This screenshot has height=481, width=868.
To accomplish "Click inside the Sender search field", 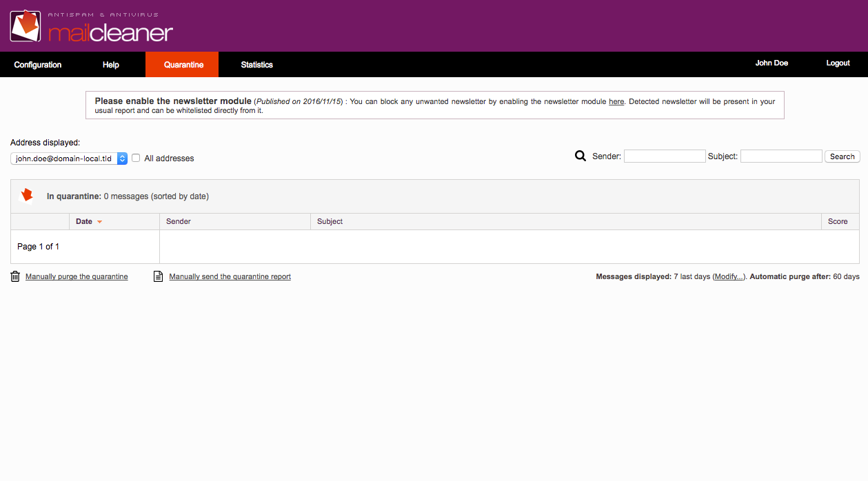I will coord(664,156).
